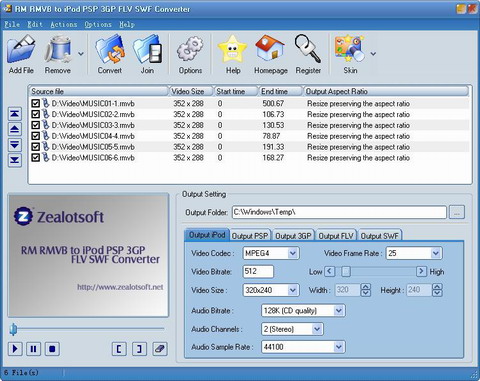Screen dimensions: 480x381
Task: Open the Video Size 320x240 dropdown
Action: [x=293, y=290]
